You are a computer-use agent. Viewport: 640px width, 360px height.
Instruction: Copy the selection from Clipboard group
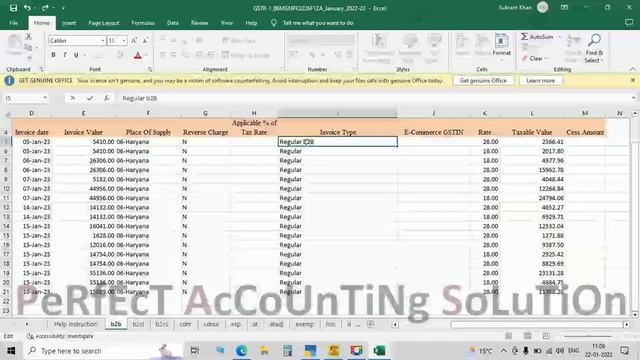pyautogui.click(x=28, y=48)
